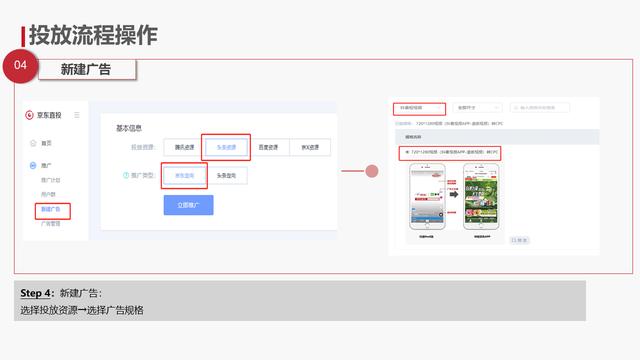
Task: Open the red-outlined ad format dropdown
Action: point(420,108)
